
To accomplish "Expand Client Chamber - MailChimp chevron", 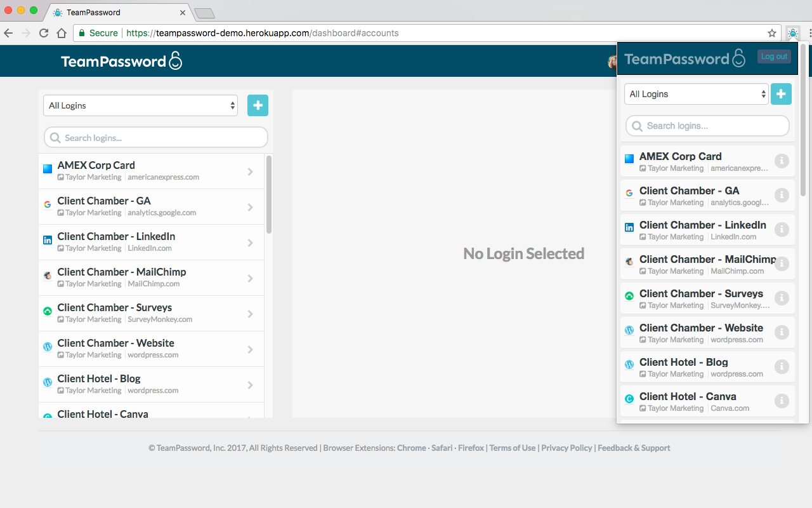I will [251, 278].
